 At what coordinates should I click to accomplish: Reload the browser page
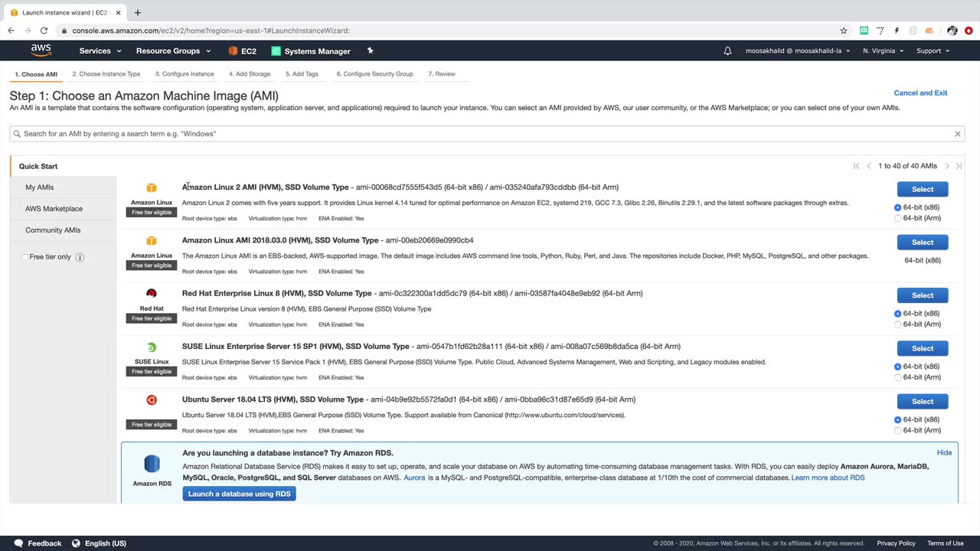coord(44,31)
